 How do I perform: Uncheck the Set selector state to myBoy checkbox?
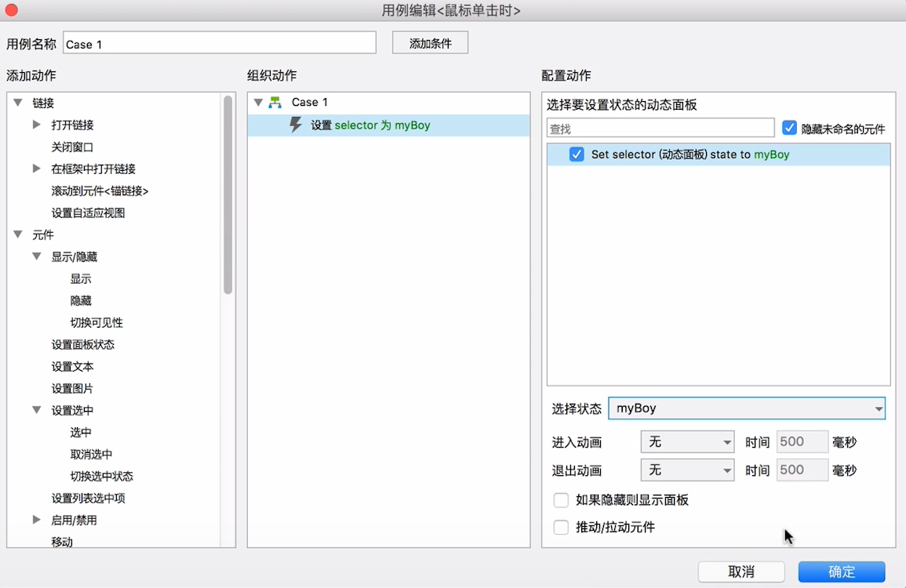point(576,154)
